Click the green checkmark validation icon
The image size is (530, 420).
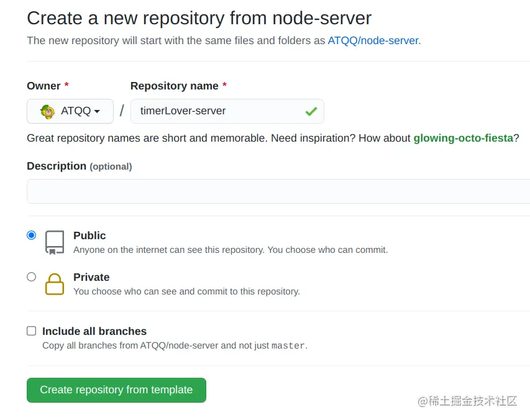point(311,111)
